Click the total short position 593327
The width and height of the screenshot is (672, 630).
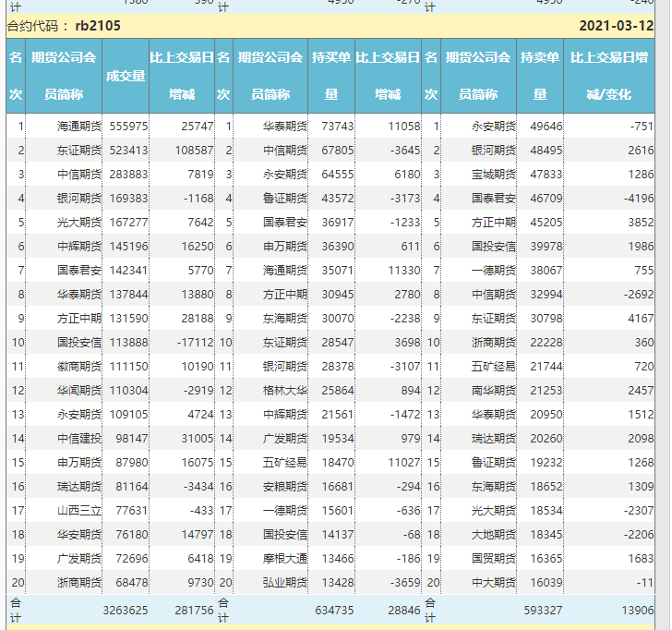543,610
